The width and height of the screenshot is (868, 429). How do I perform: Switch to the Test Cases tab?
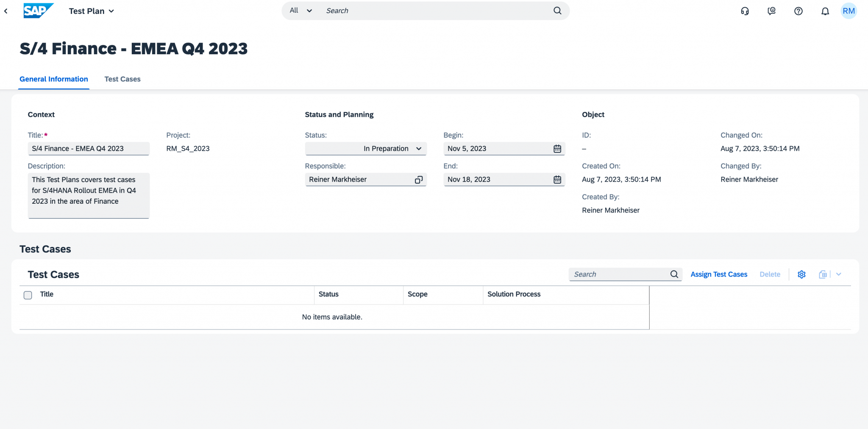pos(122,79)
